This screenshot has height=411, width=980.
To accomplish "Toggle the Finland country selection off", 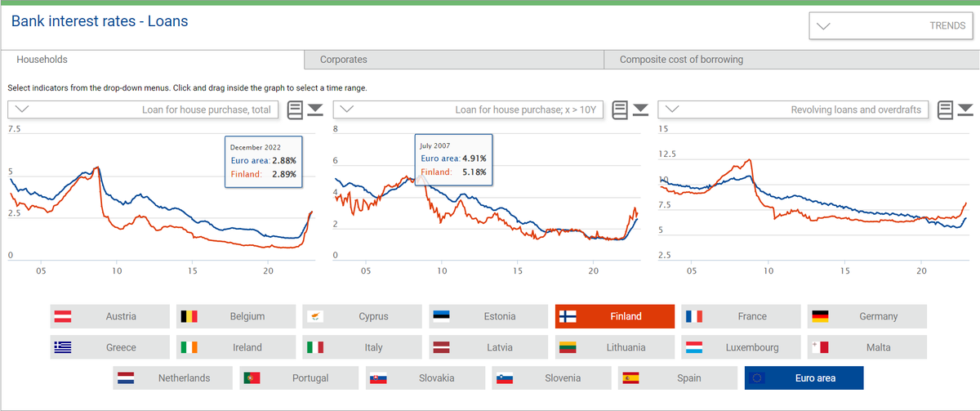I will click(615, 316).
